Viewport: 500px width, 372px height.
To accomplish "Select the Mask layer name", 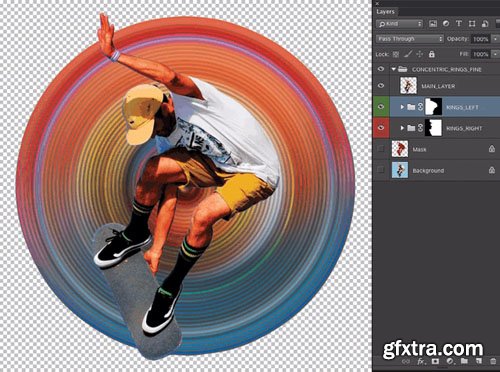I will (x=419, y=149).
